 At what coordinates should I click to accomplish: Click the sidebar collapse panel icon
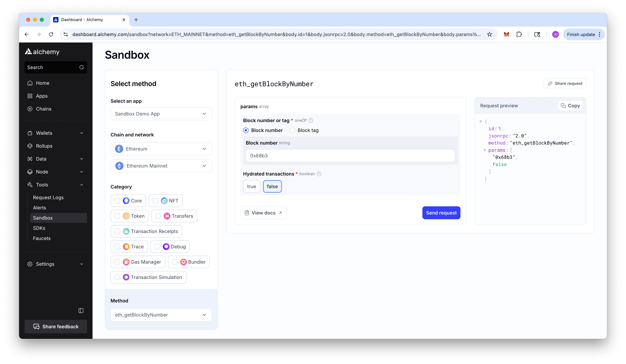(x=81, y=311)
